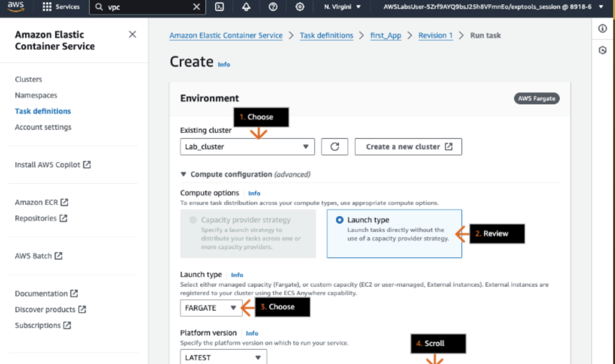Click external link icon beside Subscriptions

pyautogui.click(x=67, y=325)
